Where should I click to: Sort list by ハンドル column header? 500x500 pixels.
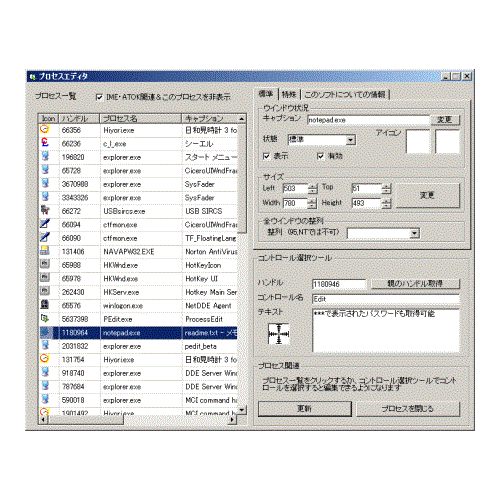coord(79,118)
